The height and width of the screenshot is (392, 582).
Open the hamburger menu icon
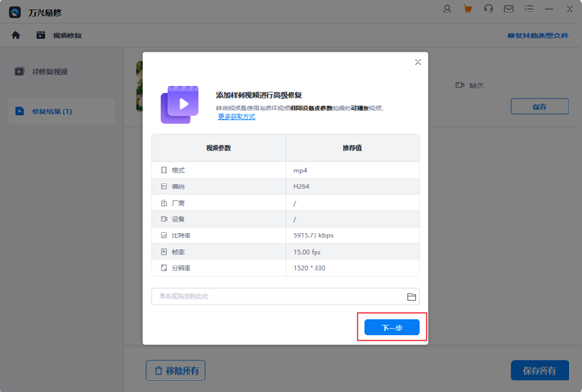[x=530, y=10]
